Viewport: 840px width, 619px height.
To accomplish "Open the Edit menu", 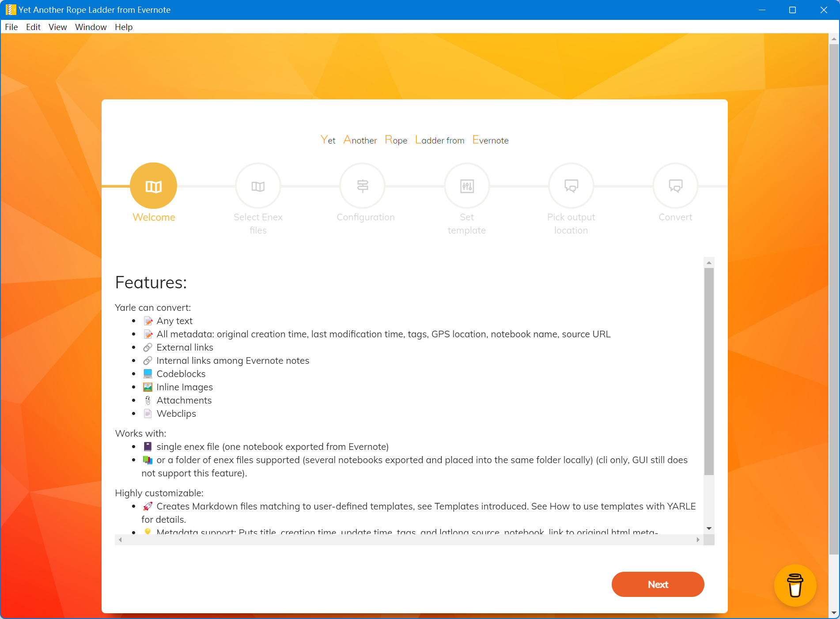I will click(x=33, y=27).
